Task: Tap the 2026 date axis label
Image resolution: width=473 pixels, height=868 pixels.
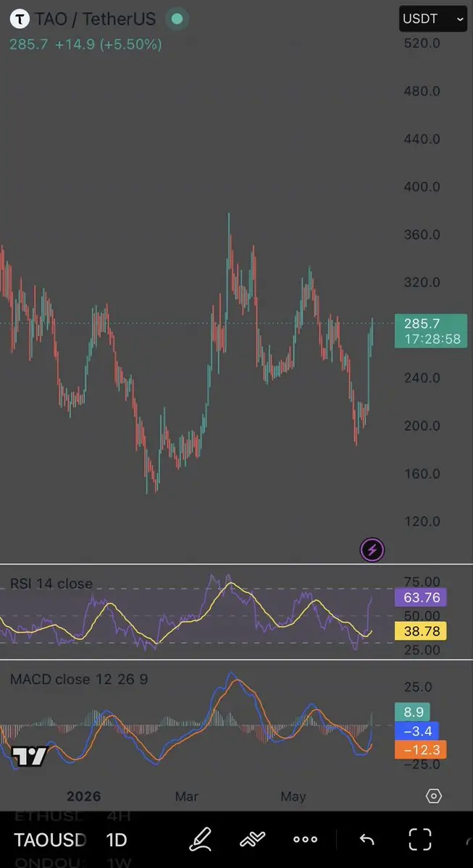Action: coord(83,796)
